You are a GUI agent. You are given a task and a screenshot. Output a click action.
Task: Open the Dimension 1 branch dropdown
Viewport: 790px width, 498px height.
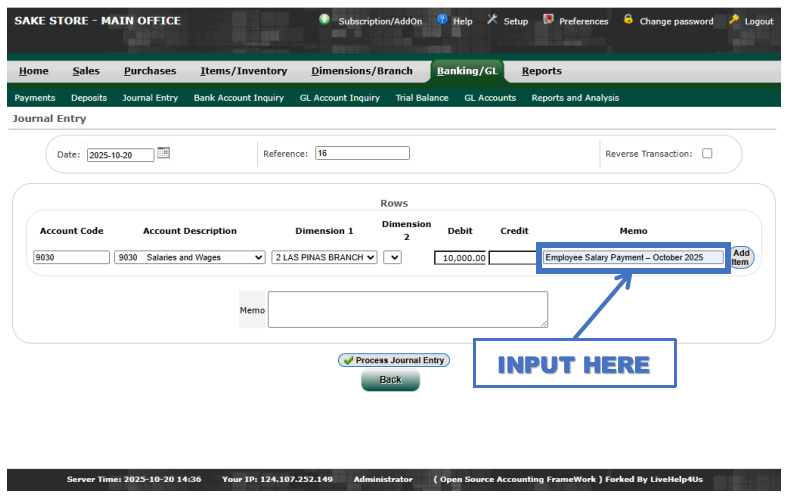click(325, 257)
